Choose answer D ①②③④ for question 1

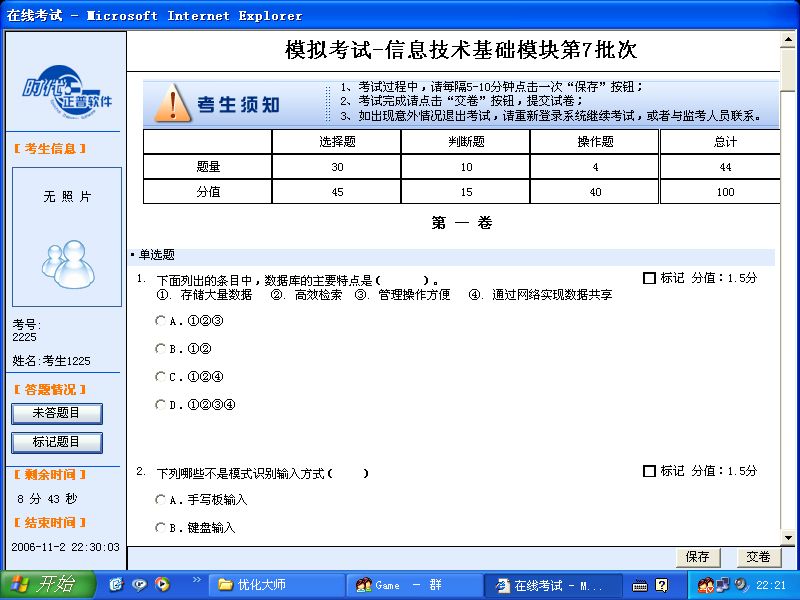click(x=160, y=405)
